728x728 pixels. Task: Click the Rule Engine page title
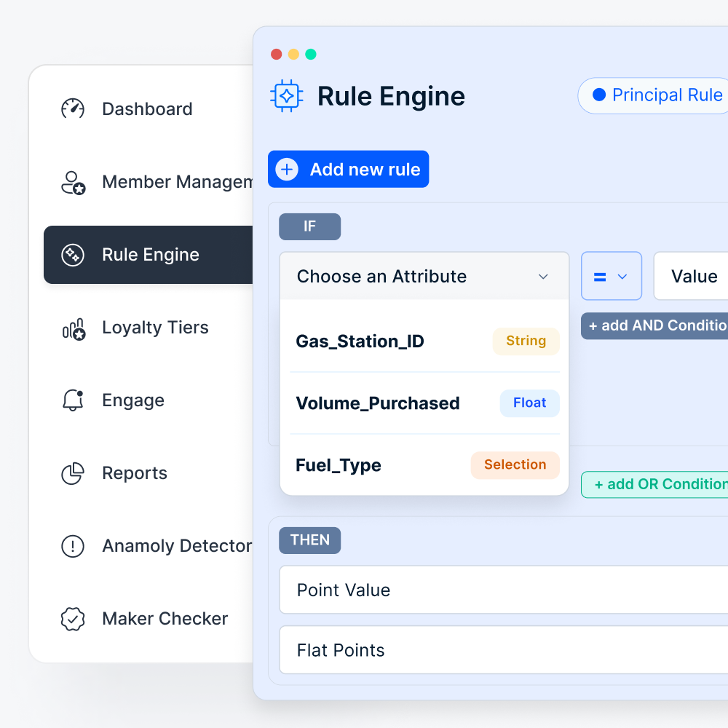391,96
